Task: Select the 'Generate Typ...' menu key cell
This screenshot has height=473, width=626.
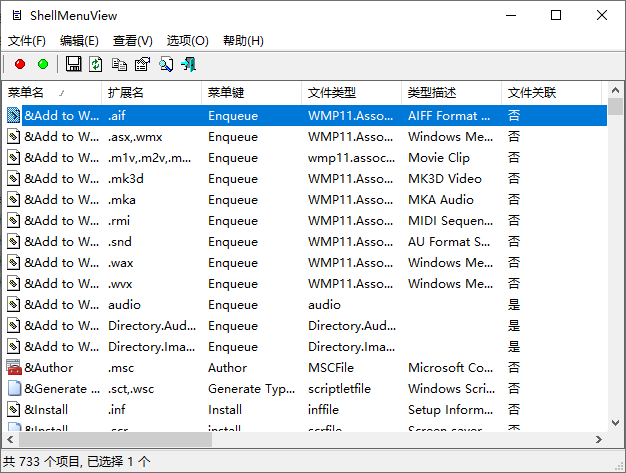Action: pos(252,389)
